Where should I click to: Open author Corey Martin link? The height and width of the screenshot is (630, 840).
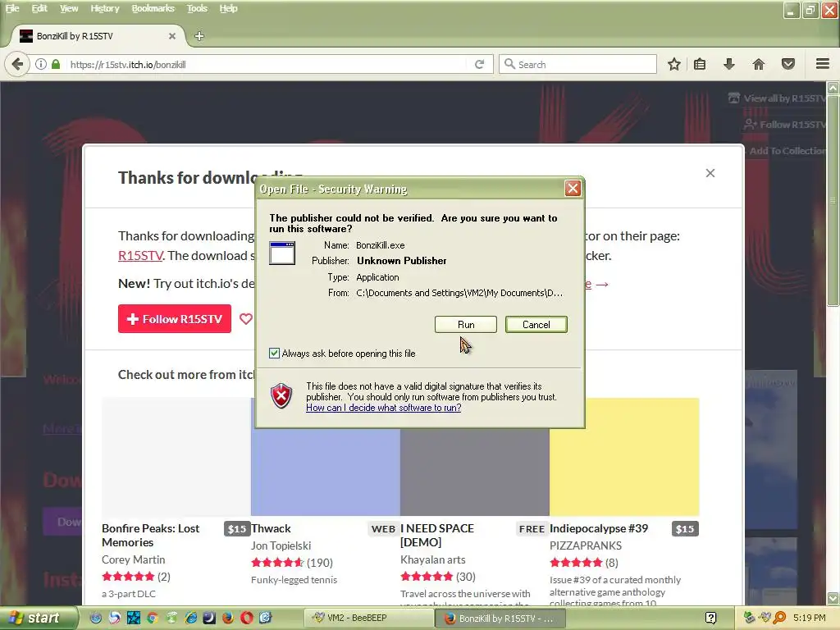coord(134,559)
